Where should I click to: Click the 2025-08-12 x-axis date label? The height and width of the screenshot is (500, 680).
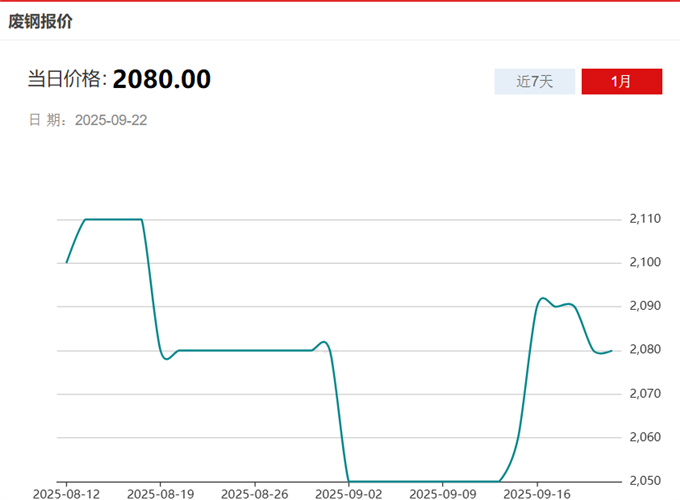66,493
